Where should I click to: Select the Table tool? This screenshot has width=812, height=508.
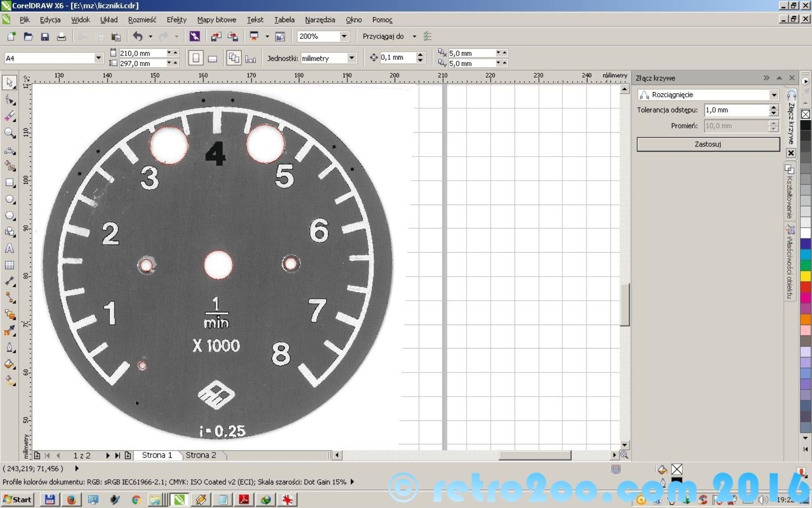coord(9,265)
